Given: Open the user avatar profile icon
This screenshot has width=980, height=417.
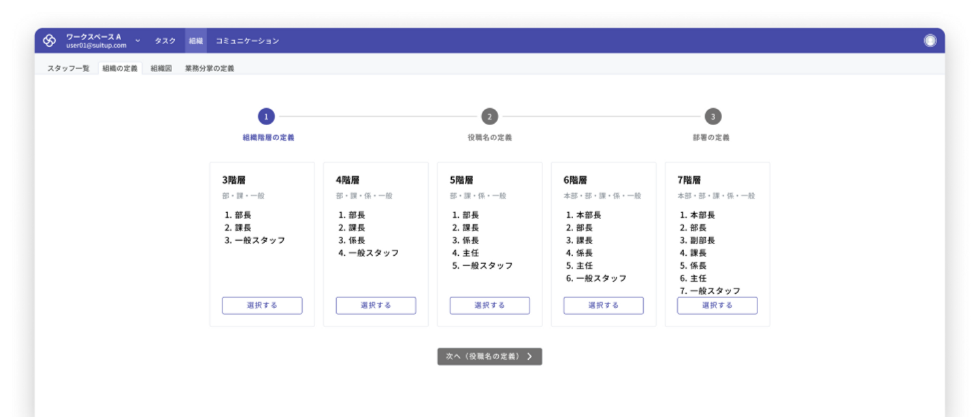Looking at the screenshot, I should pyautogui.click(x=930, y=41).
